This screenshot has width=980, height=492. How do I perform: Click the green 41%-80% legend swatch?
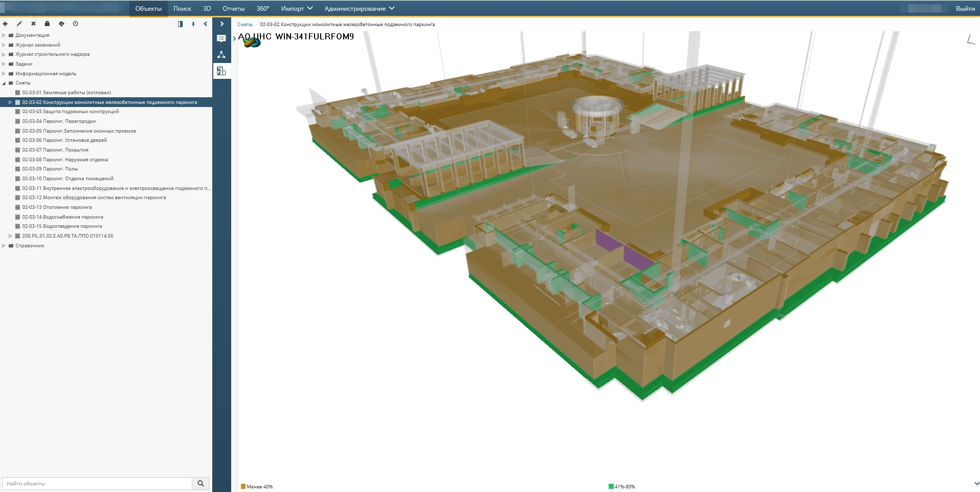click(x=611, y=486)
